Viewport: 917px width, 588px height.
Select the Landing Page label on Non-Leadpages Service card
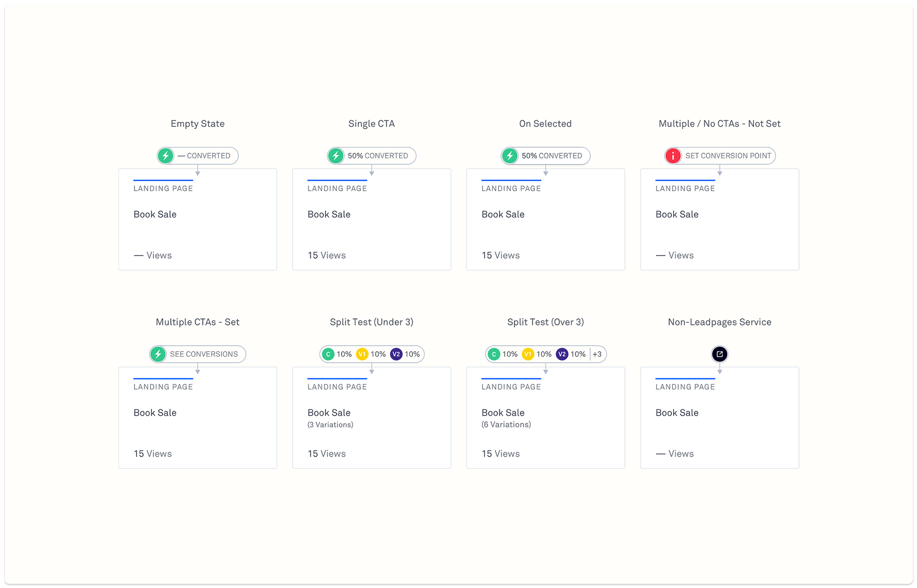[x=685, y=386]
